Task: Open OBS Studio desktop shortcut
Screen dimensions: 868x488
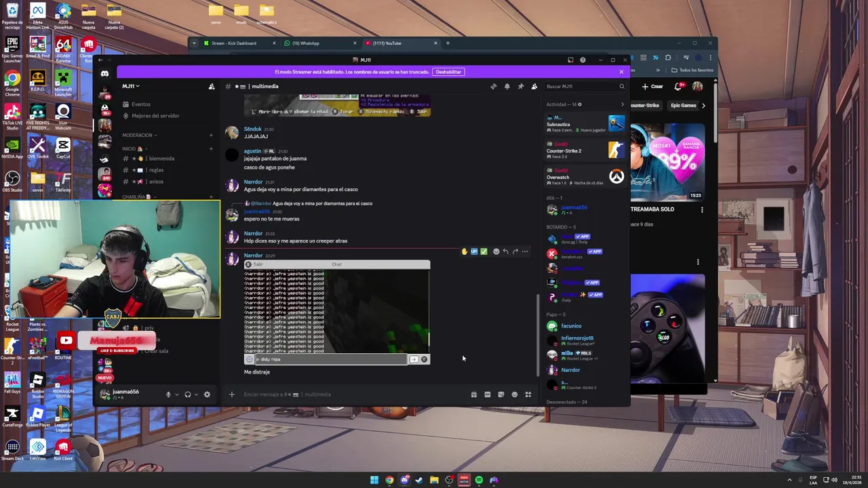Action: click(12, 182)
